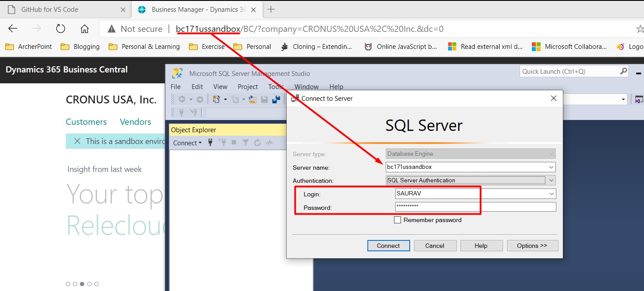Select the third page indicator dot

click(x=82, y=284)
